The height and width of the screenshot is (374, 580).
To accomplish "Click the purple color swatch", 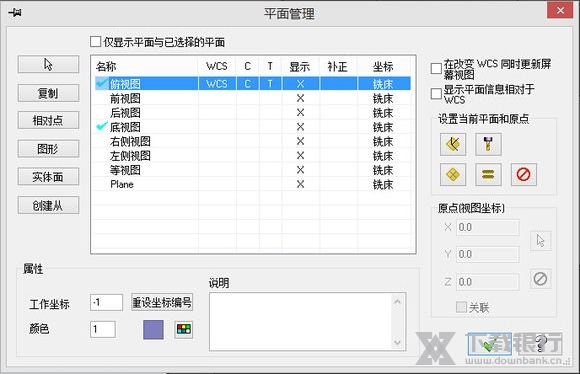I will click(x=154, y=329).
